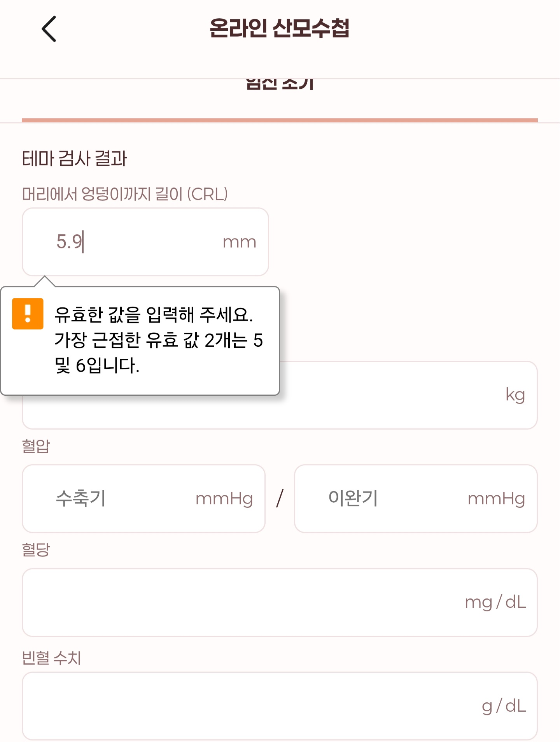Click the kg unit label
The width and height of the screenshot is (560, 742).
click(x=515, y=395)
